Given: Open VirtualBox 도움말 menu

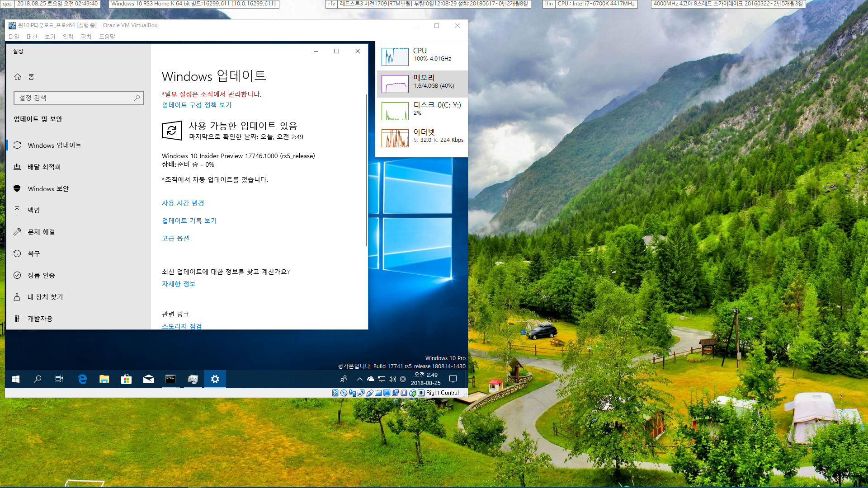Looking at the screenshot, I should pos(107,37).
